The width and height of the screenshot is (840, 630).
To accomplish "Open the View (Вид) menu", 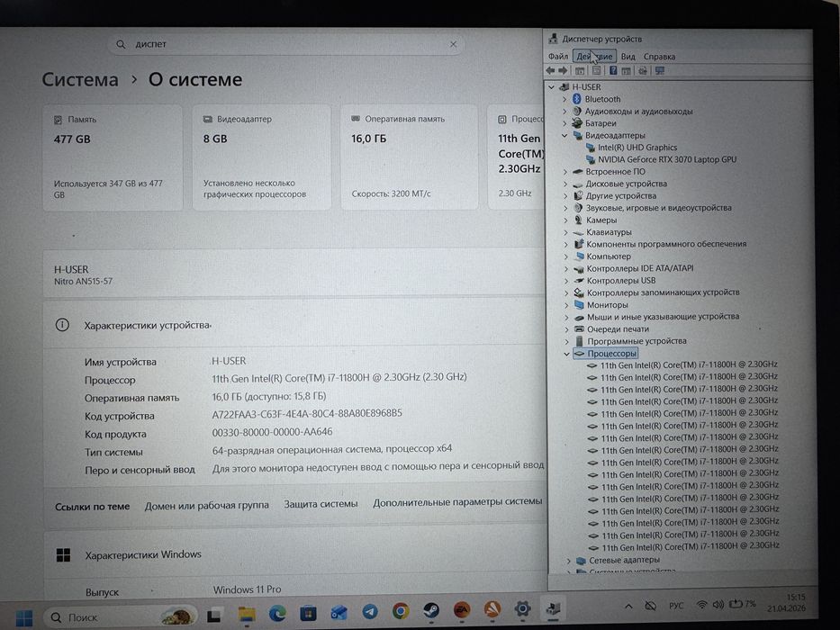I will [628, 56].
